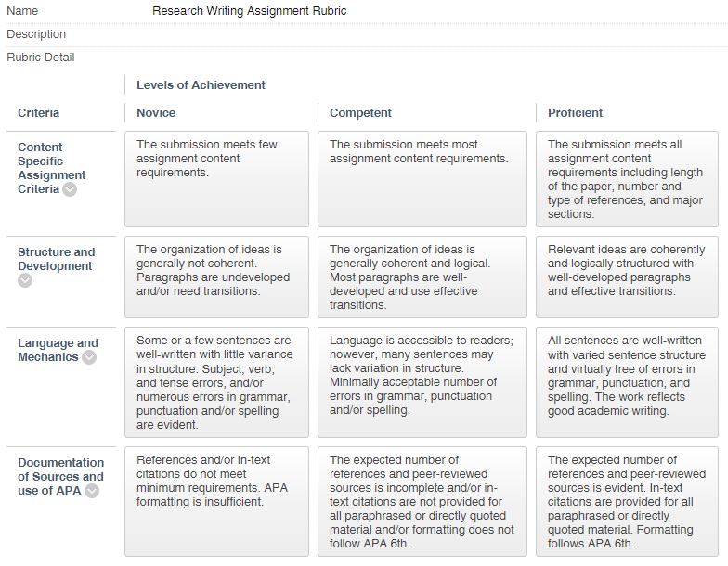Select Novice cell for APA documentation

[216, 501]
